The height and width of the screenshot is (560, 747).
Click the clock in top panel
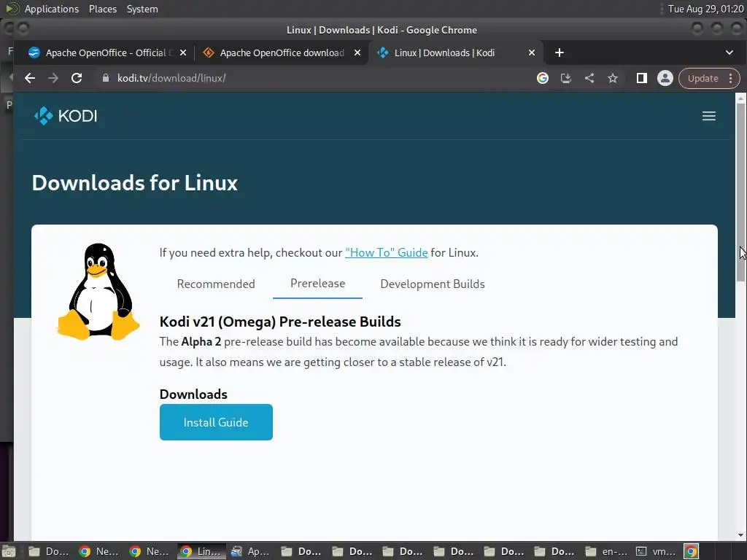coord(705,9)
